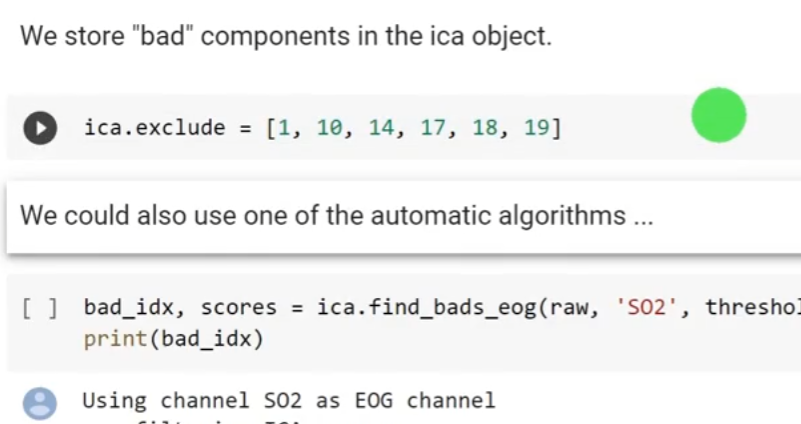Click the number 17 in the exclude list

433,128
